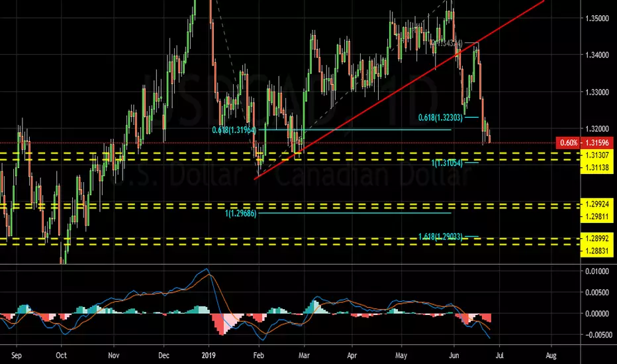Click the 0.60% change label
This screenshot has height=364, width=617.
pos(568,143)
